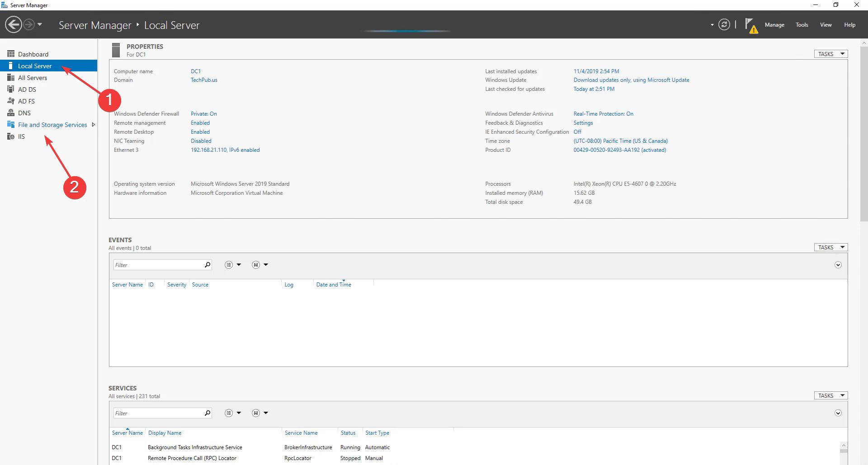The width and height of the screenshot is (868, 465).
Task: Turn on IE Enhanced Security Configuration
Action: (577, 132)
